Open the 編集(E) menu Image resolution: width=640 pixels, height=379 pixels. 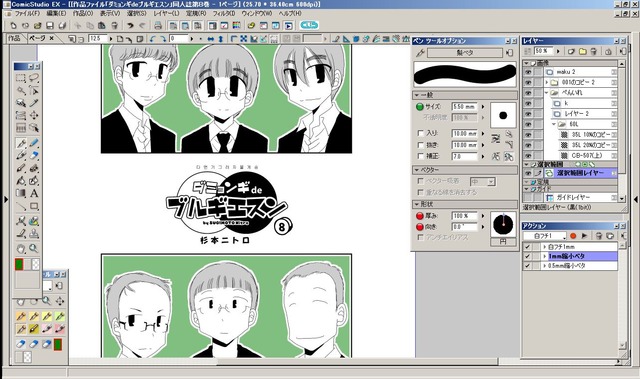click(56, 13)
